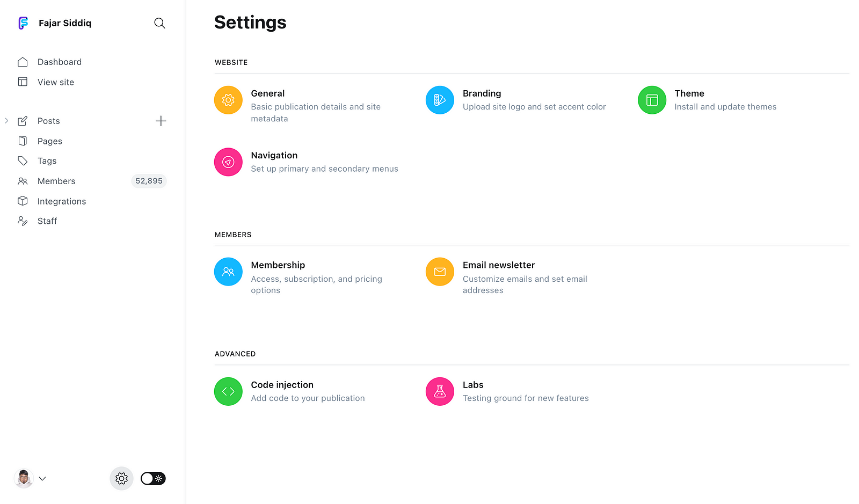The width and height of the screenshot is (859, 504).
Task: Open the user profile dropdown arrow
Action: 42,478
